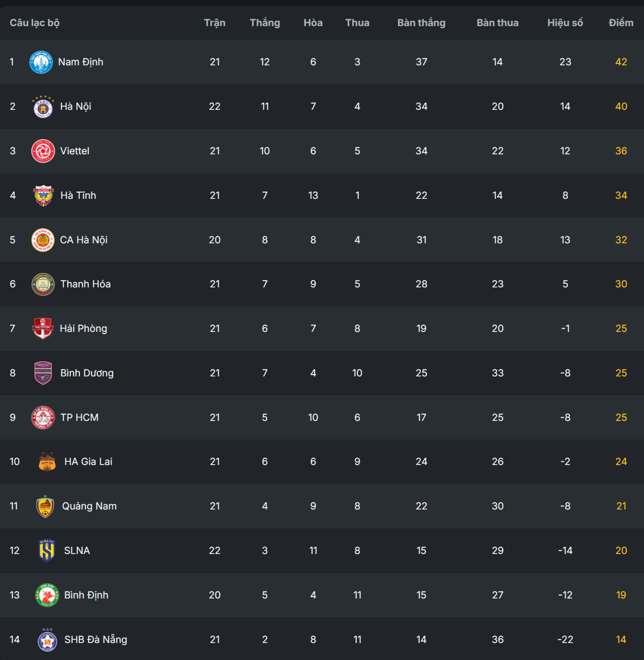Click the Trận column header

click(x=215, y=23)
